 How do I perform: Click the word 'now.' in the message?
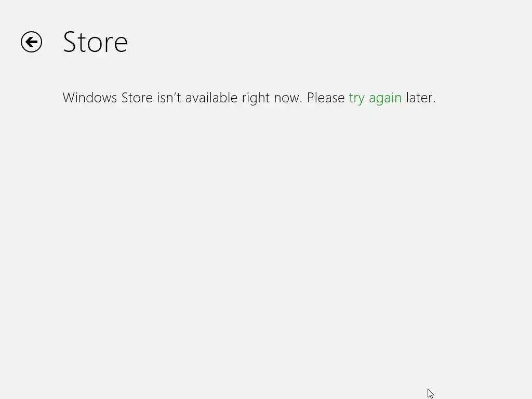click(x=288, y=98)
